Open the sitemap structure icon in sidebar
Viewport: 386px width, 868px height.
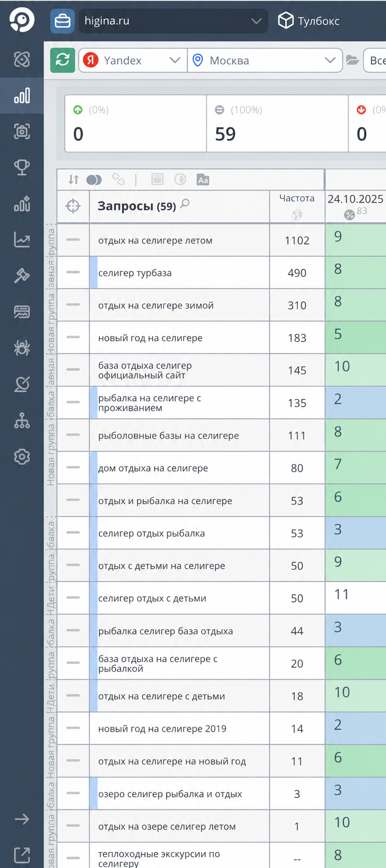pyautogui.click(x=22, y=420)
